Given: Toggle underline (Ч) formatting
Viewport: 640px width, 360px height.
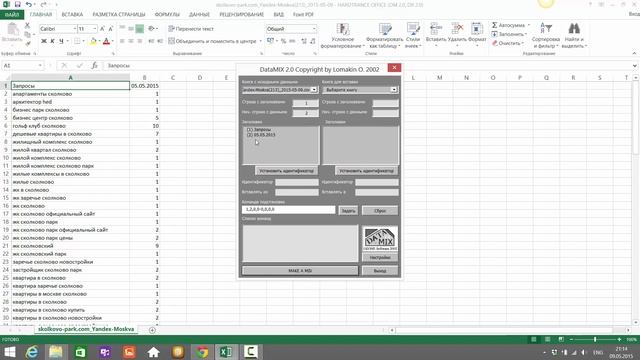Looking at the screenshot, I should coord(61,41).
